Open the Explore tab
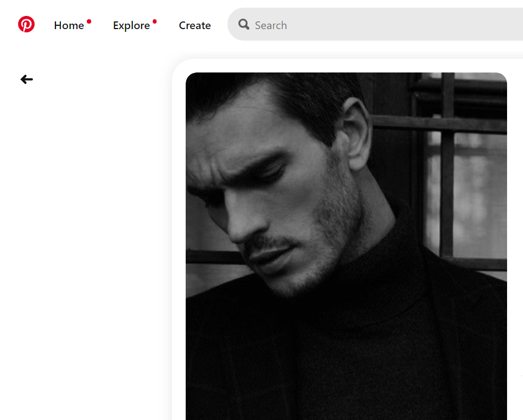Image resolution: width=523 pixels, height=420 pixels. [131, 25]
